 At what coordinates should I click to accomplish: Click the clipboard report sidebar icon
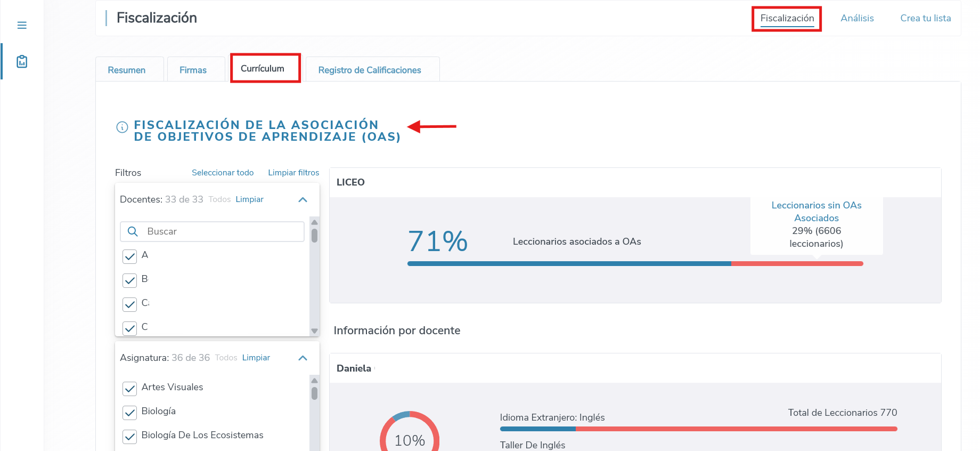[x=22, y=61]
